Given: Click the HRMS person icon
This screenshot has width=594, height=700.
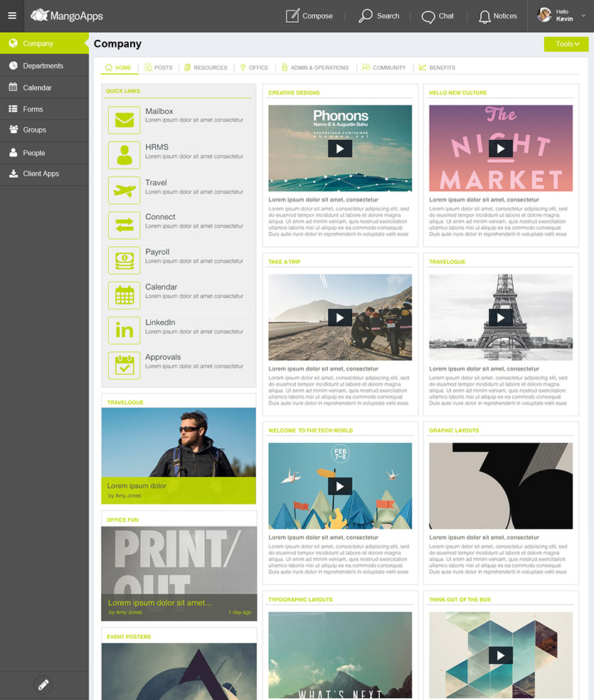Looking at the screenshot, I should pyautogui.click(x=124, y=155).
